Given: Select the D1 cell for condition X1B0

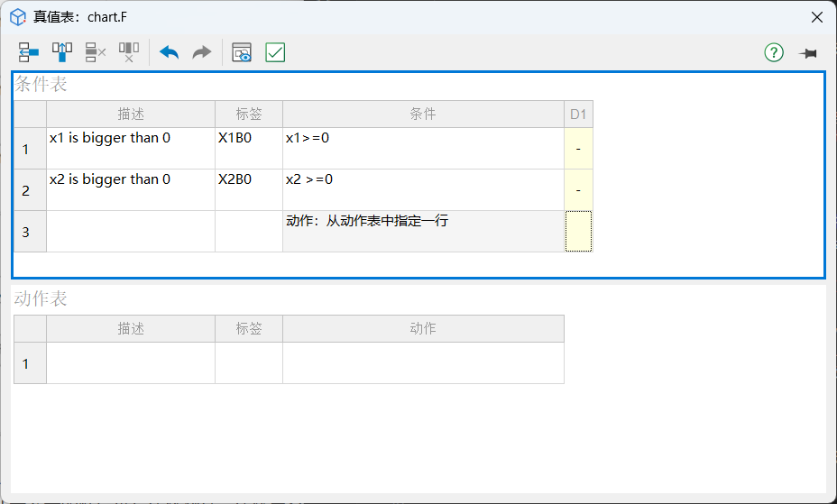Looking at the screenshot, I should click(578, 149).
